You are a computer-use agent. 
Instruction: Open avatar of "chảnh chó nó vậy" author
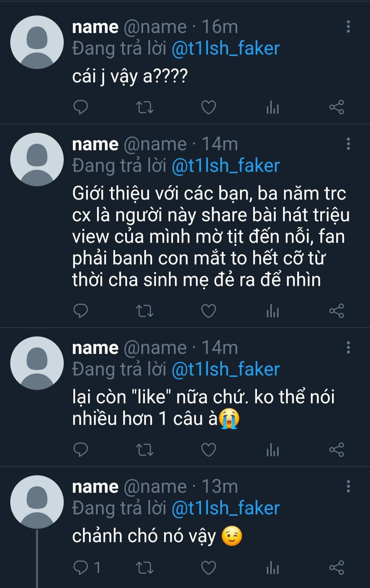tap(37, 502)
